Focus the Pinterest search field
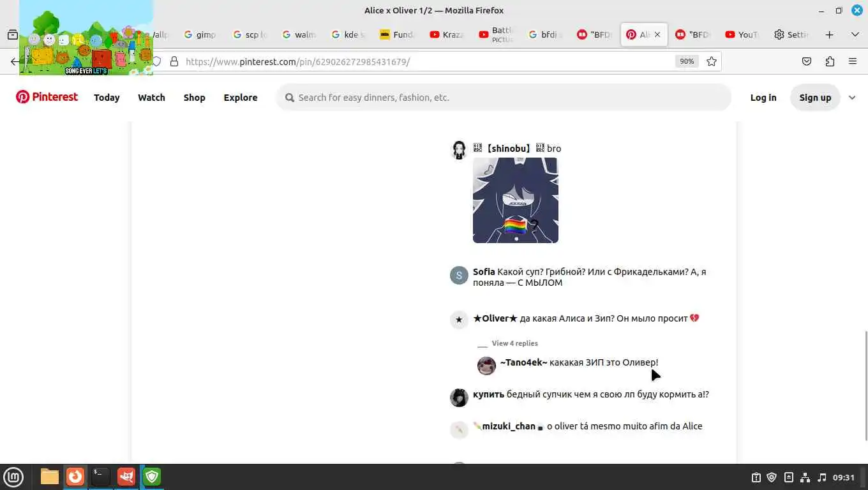Image resolution: width=868 pixels, height=490 pixels. [x=503, y=98]
